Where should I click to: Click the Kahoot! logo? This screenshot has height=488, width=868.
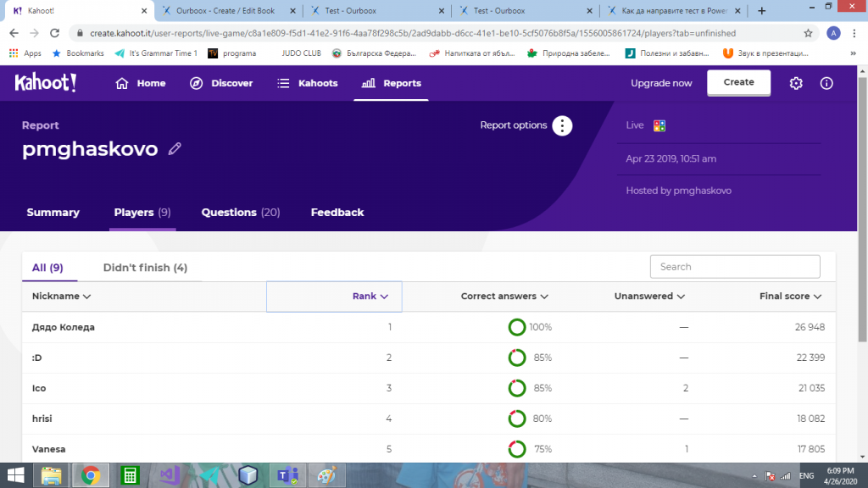pyautogui.click(x=46, y=83)
